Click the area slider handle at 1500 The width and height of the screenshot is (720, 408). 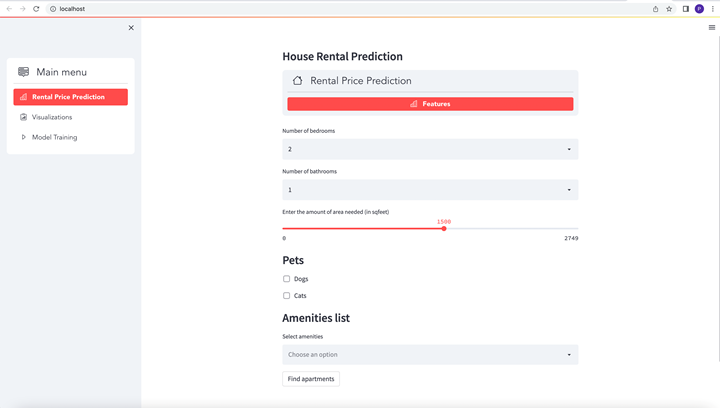pyautogui.click(x=444, y=229)
